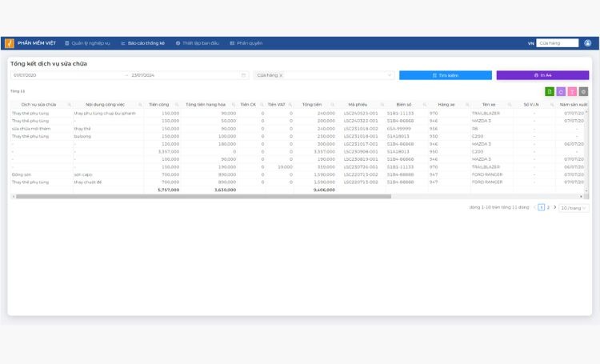This screenshot has width=600, height=364.
Task: Remove the Cửa hàng tag from filter
Action: click(281, 75)
